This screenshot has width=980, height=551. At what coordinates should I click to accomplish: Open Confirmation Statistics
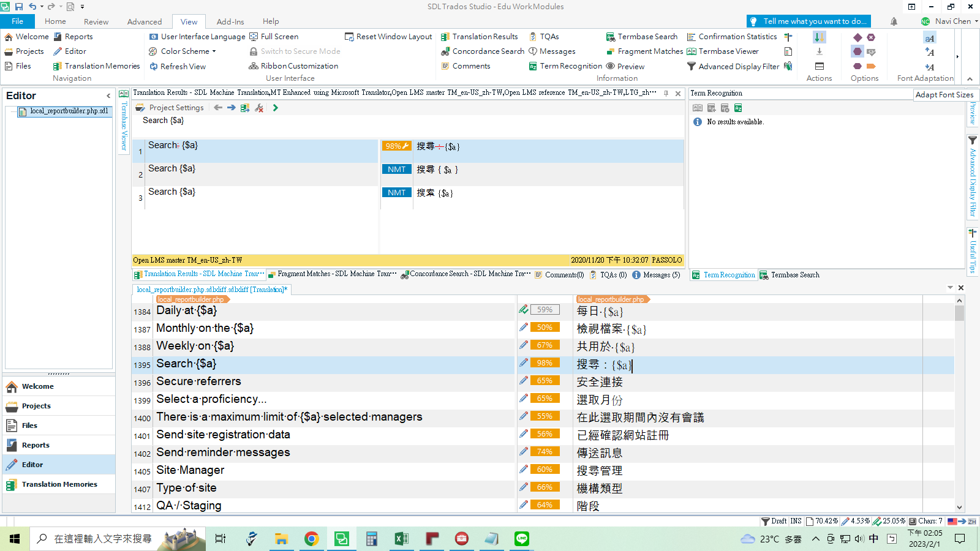coord(731,37)
